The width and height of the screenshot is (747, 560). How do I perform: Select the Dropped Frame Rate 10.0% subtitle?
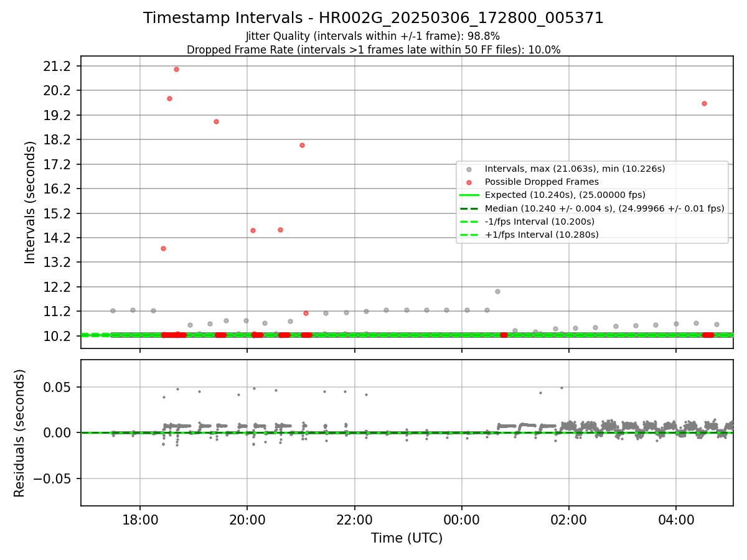(374, 50)
